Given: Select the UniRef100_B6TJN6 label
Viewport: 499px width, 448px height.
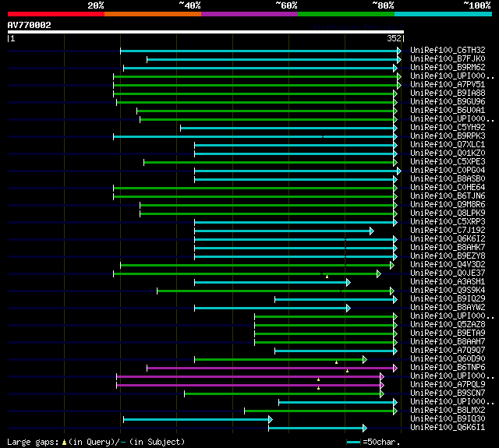Looking at the screenshot, I should pos(448,196).
